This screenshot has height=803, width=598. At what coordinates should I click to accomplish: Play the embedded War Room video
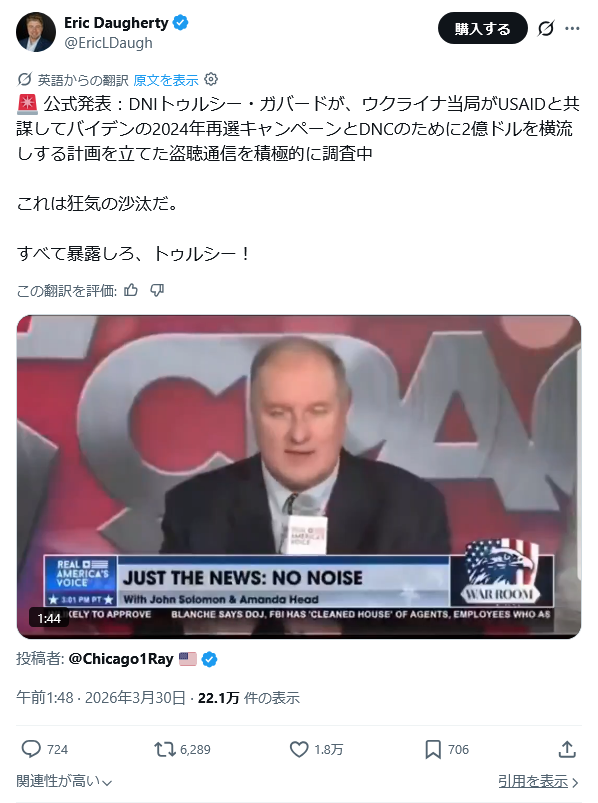point(299,477)
